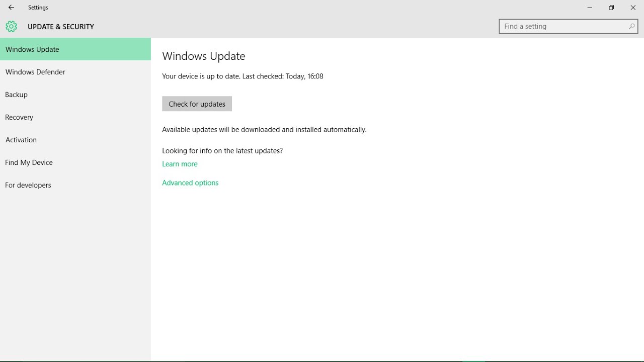The height and width of the screenshot is (362, 644).
Task: Focus the Find a setting field
Action: coord(569,26)
